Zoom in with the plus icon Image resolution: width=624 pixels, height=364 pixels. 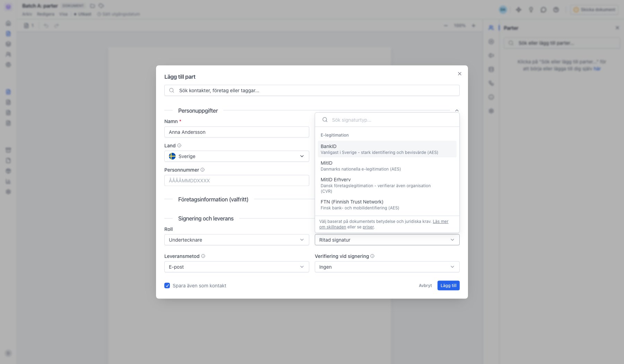[x=474, y=26]
